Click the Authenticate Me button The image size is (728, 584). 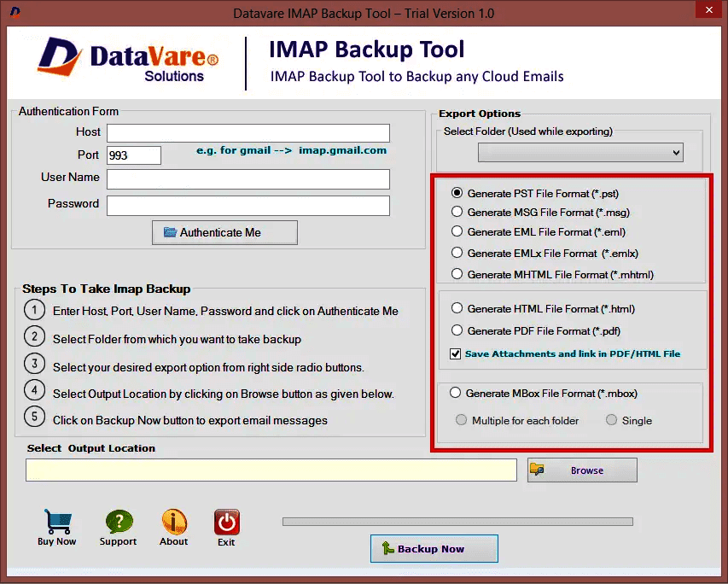224,232
